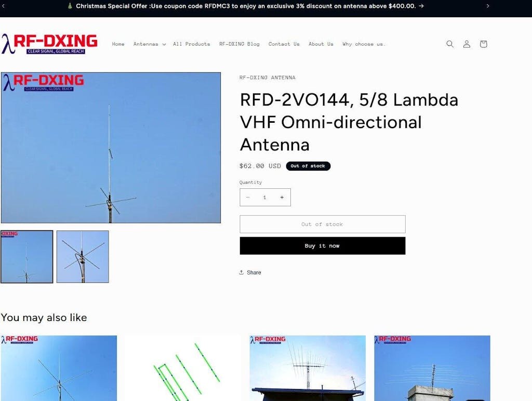The width and height of the screenshot is (532, 401).
Task: Show the previous announcement with left arrow
Action: click(x=4, y=6)
